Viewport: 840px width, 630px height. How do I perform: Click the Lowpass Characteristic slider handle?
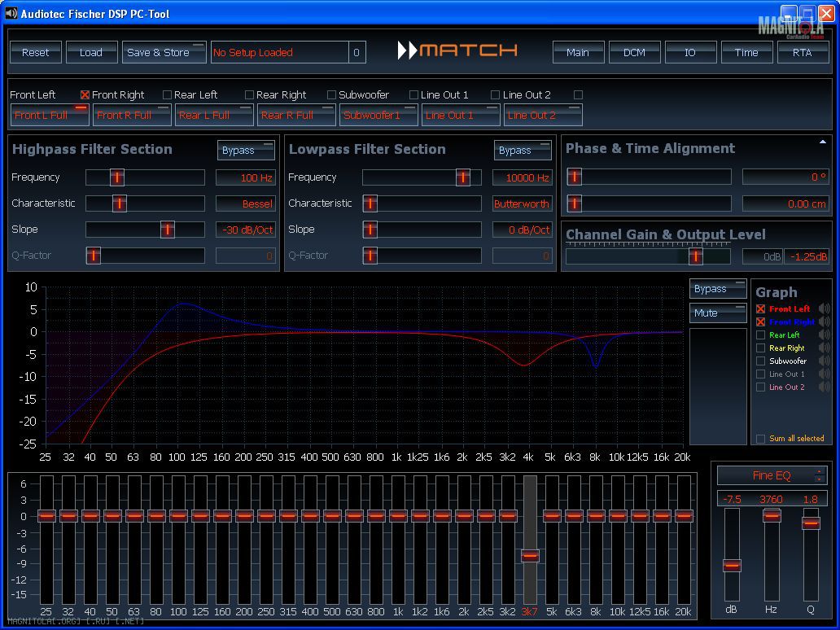pyautogui.click(x=370, y=203)
